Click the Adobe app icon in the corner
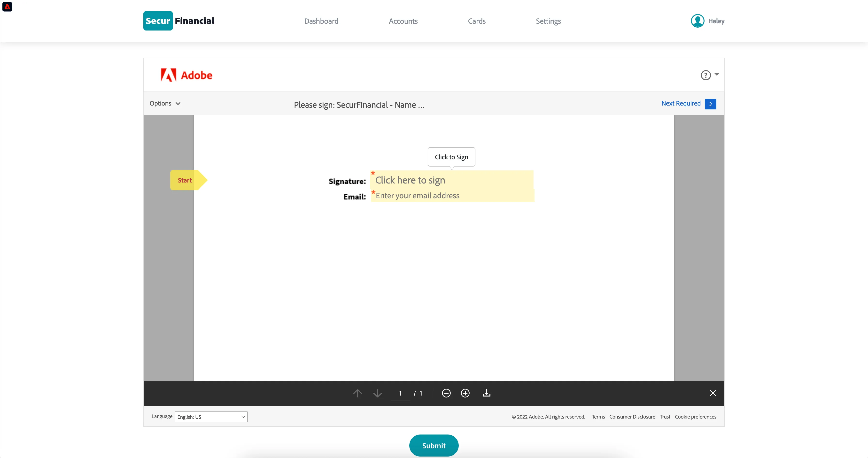Viewport: 868px width, 458px height. [x=7, y=7]
